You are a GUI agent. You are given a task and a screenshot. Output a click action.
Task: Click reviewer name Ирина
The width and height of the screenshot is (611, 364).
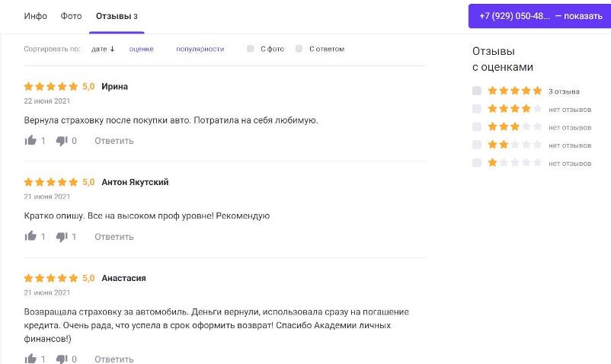point(114,86)
